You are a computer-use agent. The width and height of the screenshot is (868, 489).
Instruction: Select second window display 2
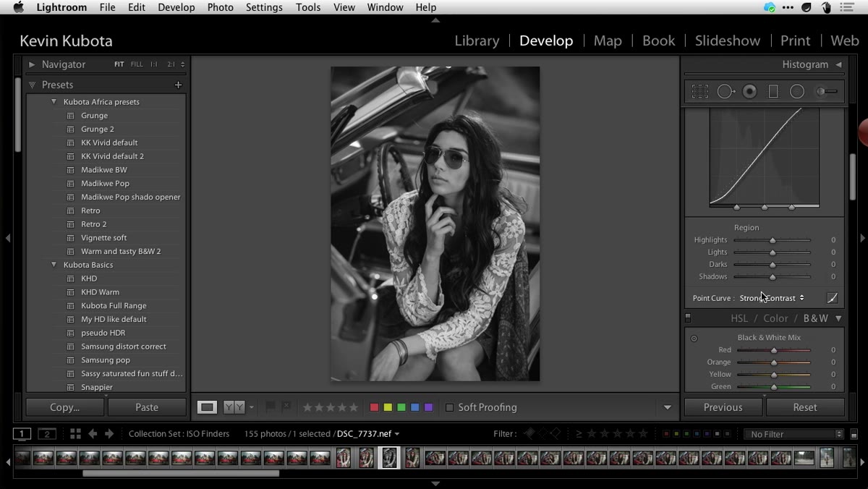(x=47, y=434)
